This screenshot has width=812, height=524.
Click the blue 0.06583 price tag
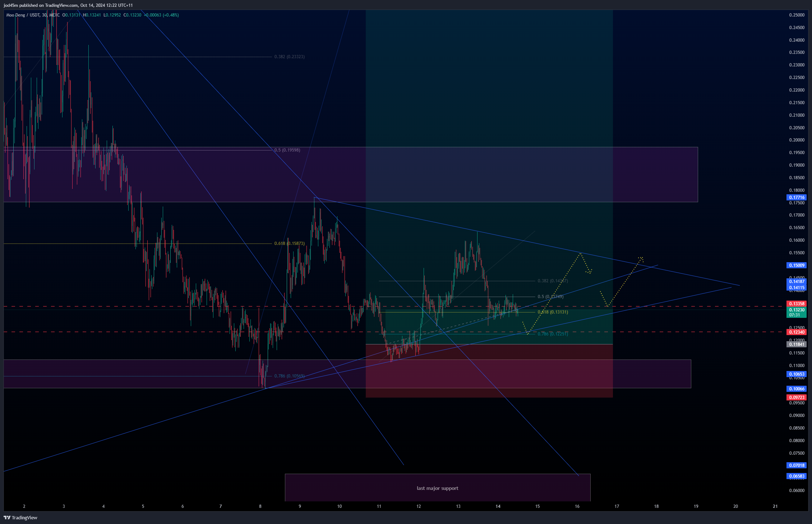pyautogui.click(x=797, y=476)
